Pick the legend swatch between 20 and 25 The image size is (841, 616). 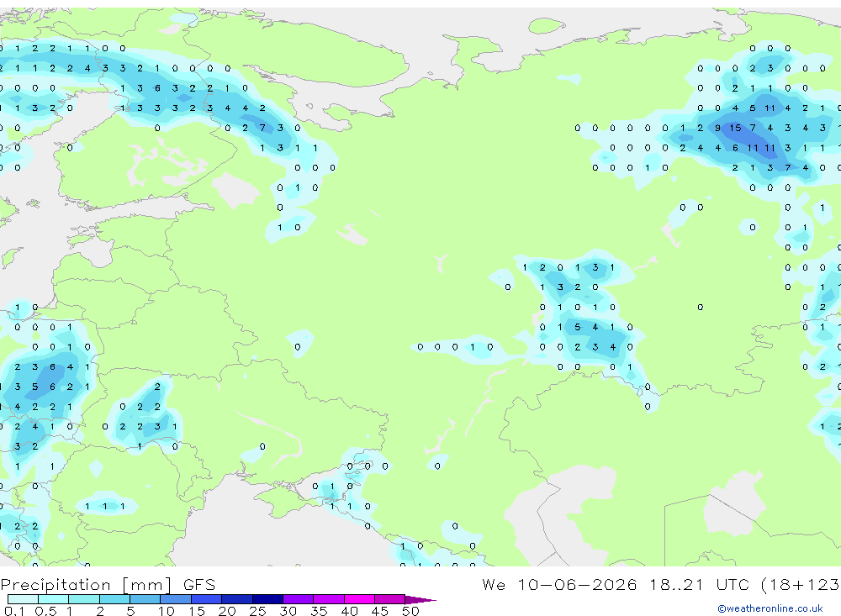point(237,599)
